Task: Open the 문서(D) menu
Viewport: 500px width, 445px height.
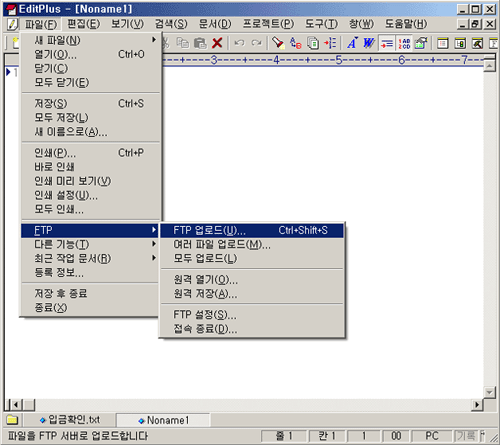Action: click(215, 24)
